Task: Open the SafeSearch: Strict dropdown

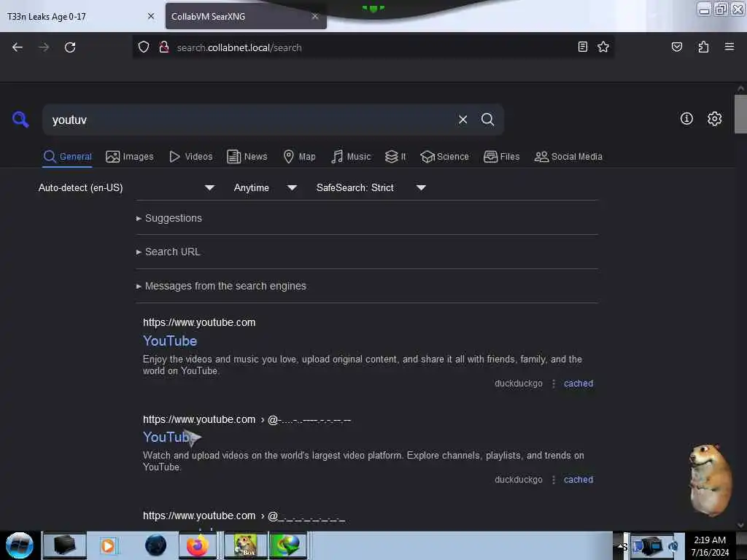Action: pos(371,187)
